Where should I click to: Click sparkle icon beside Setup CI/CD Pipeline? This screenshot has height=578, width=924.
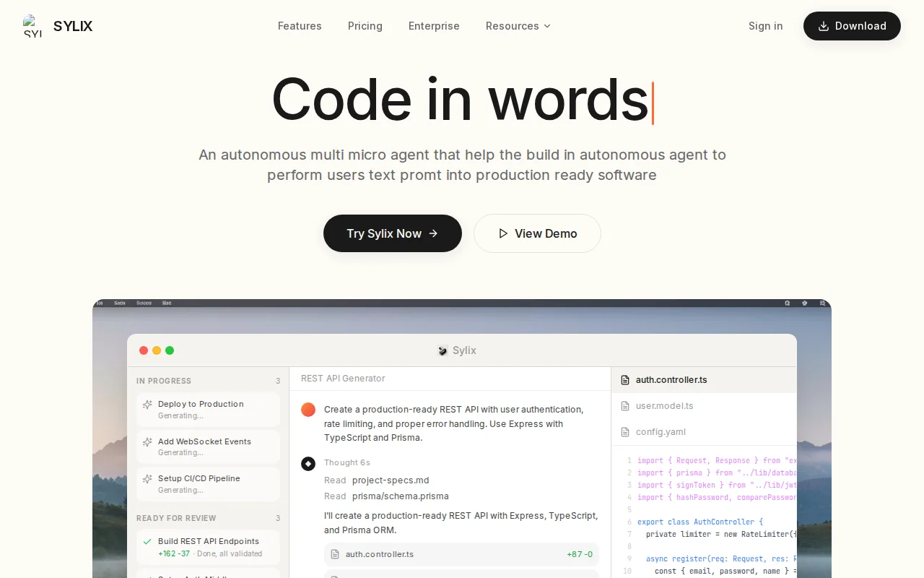147,478
